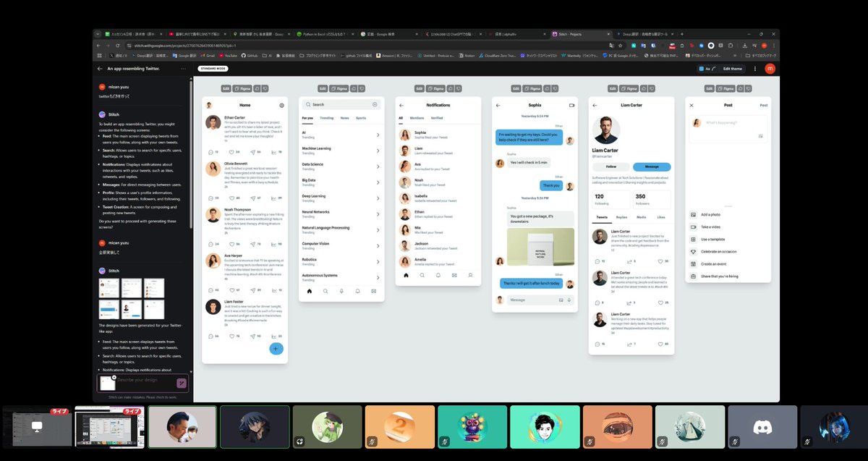Click the bell icon in Notifications navbar

(438, 275)
